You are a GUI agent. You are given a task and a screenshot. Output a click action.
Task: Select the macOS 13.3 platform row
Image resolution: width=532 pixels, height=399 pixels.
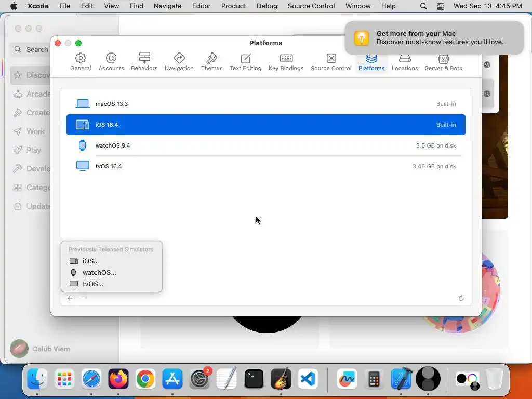point(266,104)
